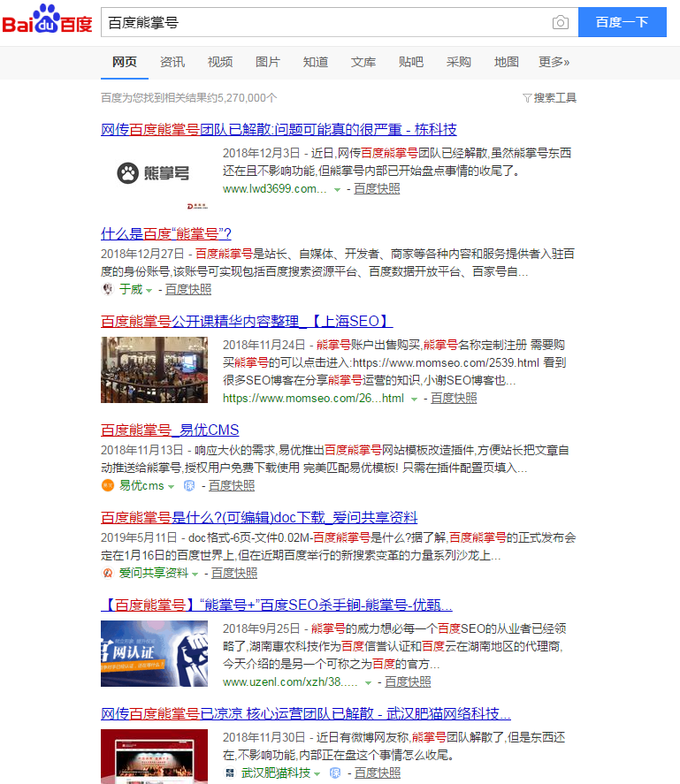Viewport: 680px width, 784px height.
Task: Click 爱问共享资料 source icon
Action: tap(108, 573)
